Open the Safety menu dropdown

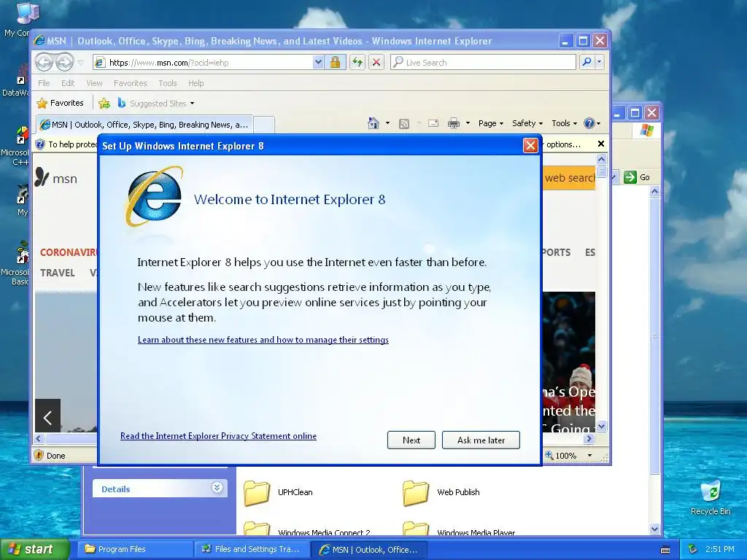[527, 123]
